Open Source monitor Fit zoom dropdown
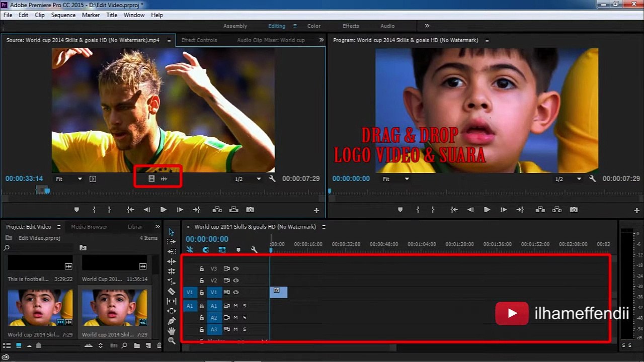The image size is (644, 362). (68, 179)
